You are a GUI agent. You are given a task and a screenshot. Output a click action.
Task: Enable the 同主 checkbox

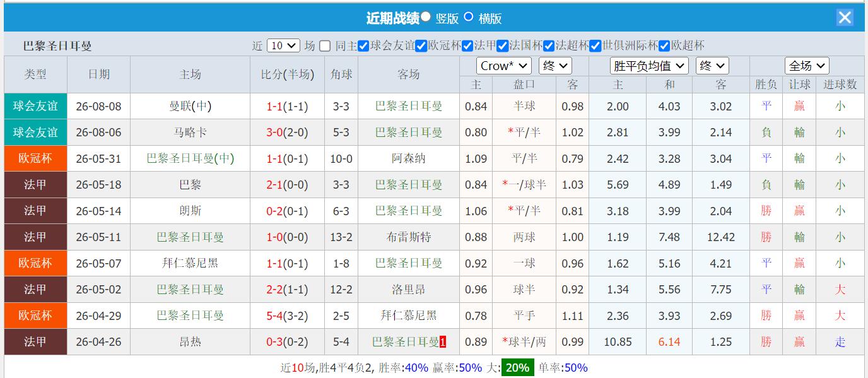pos(325,45)
